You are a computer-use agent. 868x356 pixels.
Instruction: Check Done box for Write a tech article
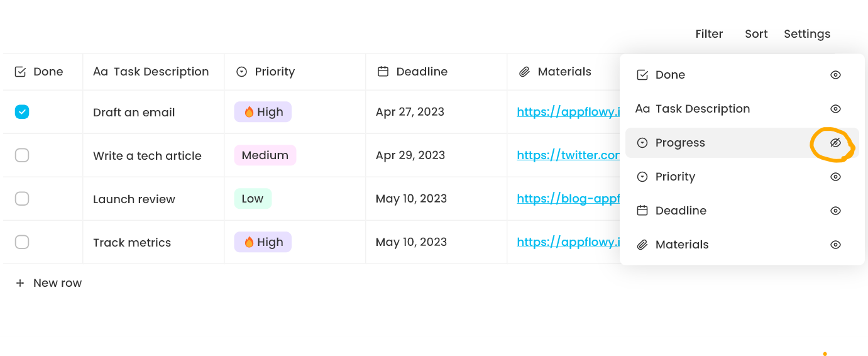click(x=22, y=155)
